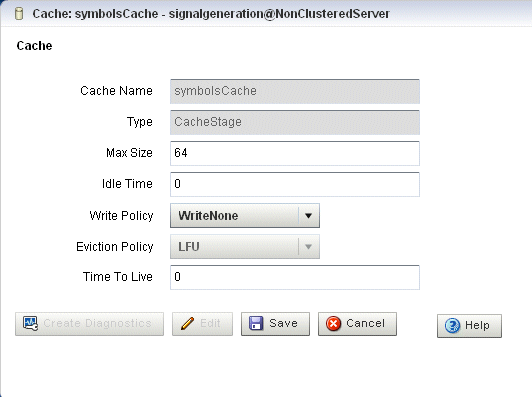The image size is (532, 397).
Task: Click the Cancel button label
Action: tap(365, 323)
